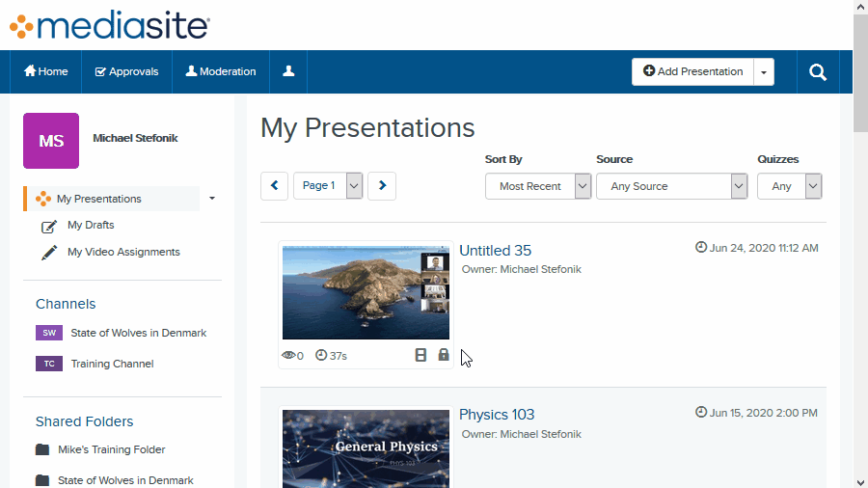Open the Training Channel
Screen dimensions: 868x488
click(x=113, y=364)
